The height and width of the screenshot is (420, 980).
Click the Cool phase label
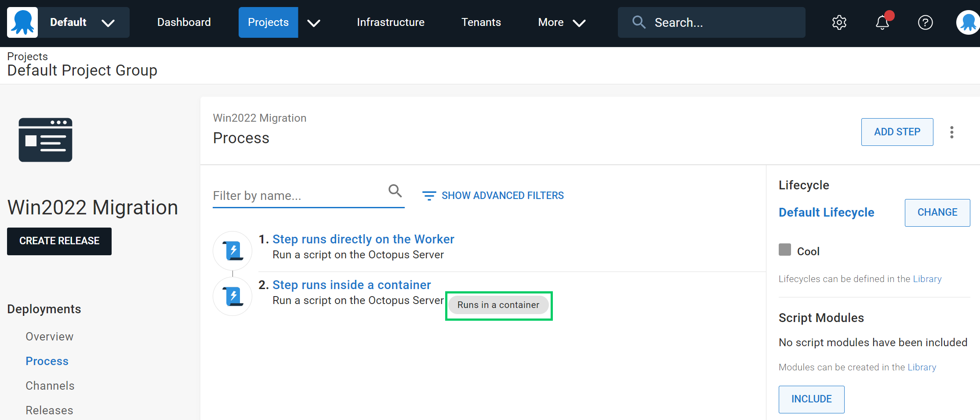808,251
